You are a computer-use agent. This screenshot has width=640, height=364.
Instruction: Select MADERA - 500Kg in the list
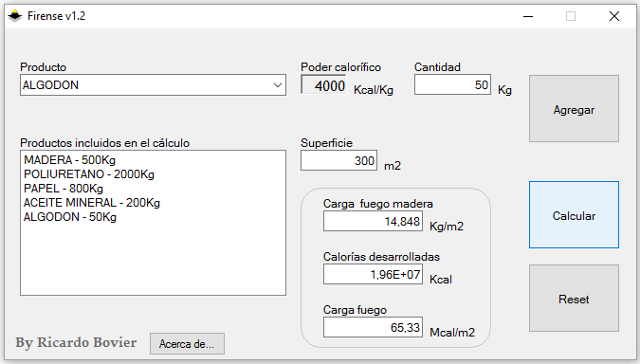click(x=70, y=160)
